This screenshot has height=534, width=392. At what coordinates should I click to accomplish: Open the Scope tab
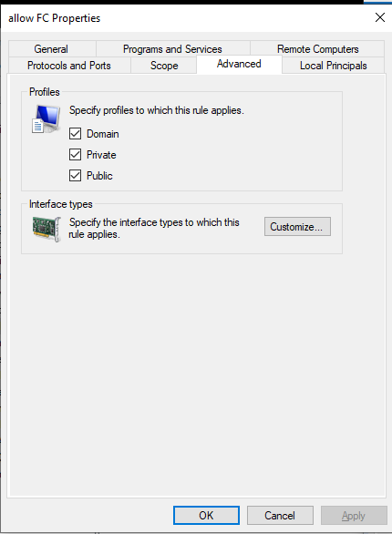pyautogui.click(x=164, y=66)
